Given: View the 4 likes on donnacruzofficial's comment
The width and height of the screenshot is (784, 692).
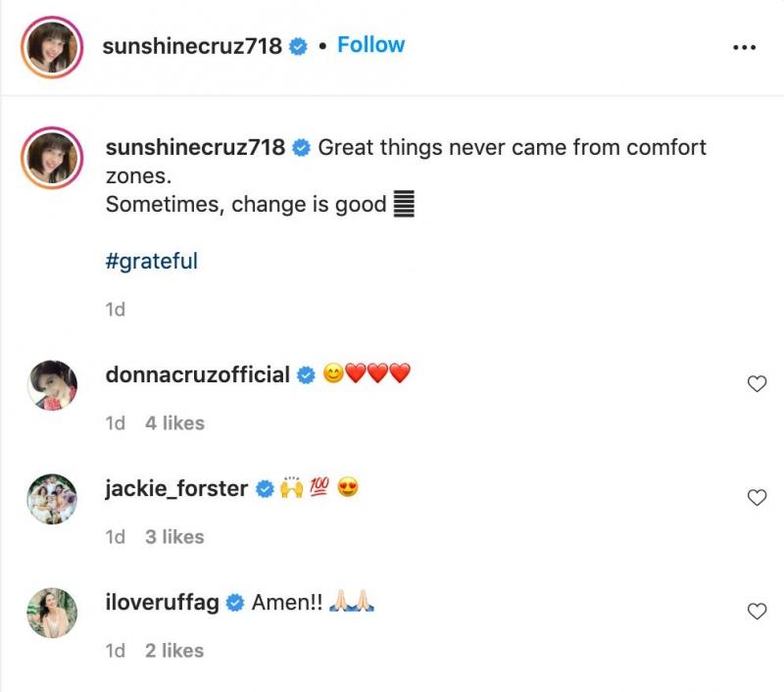Looking at the screenshot, I should pyautogui.click(x=174, y=423).
